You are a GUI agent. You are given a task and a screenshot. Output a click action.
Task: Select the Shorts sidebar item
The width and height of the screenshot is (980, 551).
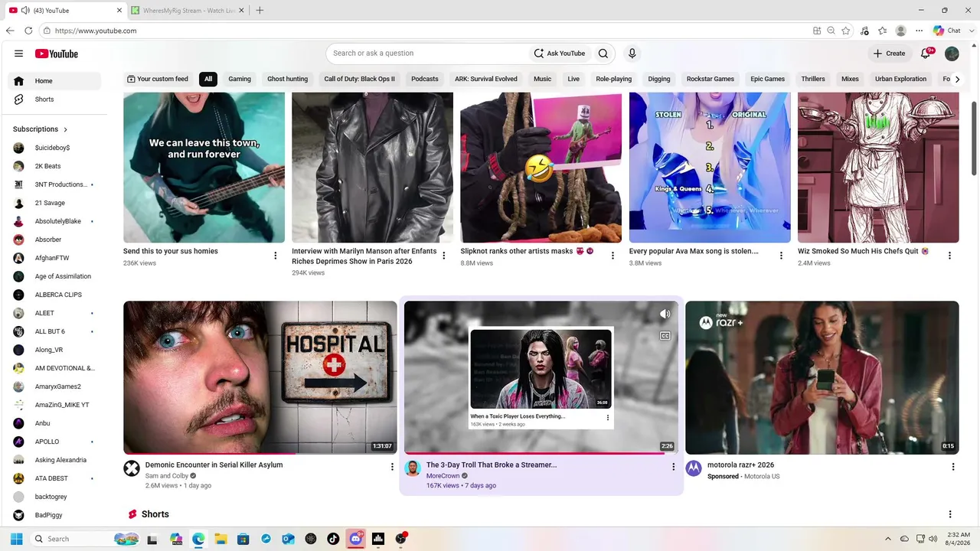click(54, 99)
